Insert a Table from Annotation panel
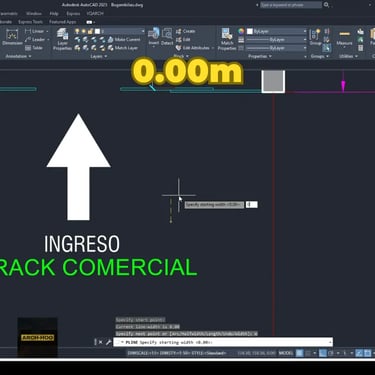375x375 pixels. 34,48
